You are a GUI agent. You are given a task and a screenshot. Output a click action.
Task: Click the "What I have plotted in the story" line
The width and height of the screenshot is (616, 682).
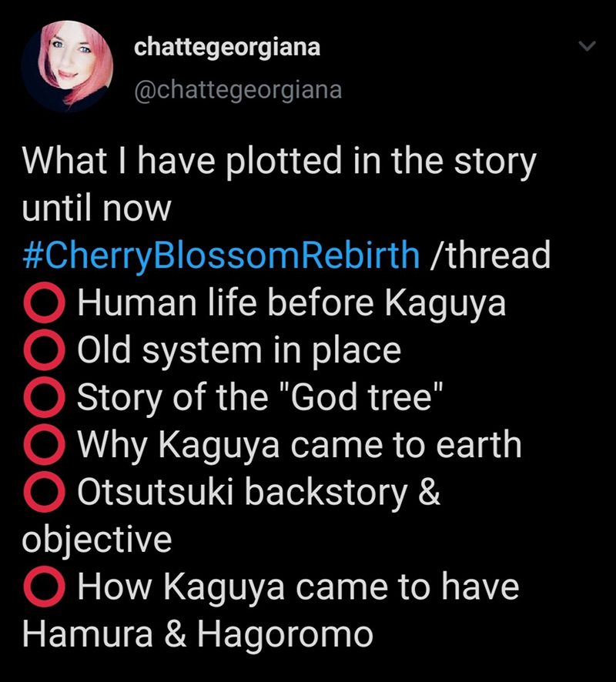pyautogui.click(x=279, y=162)
